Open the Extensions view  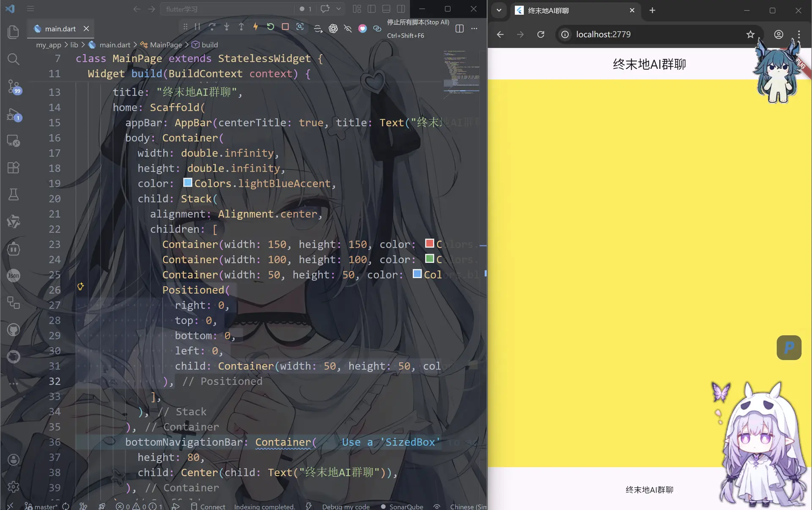(14, 168)
